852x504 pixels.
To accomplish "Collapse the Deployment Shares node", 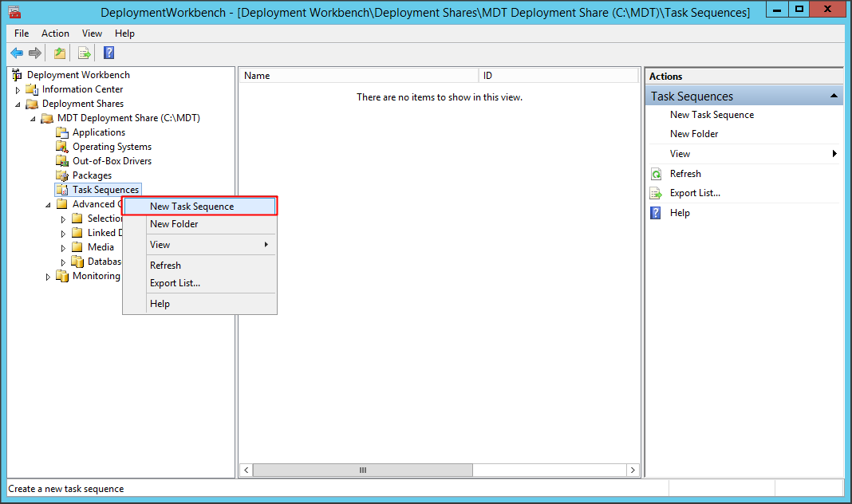I will pos(18,104).
